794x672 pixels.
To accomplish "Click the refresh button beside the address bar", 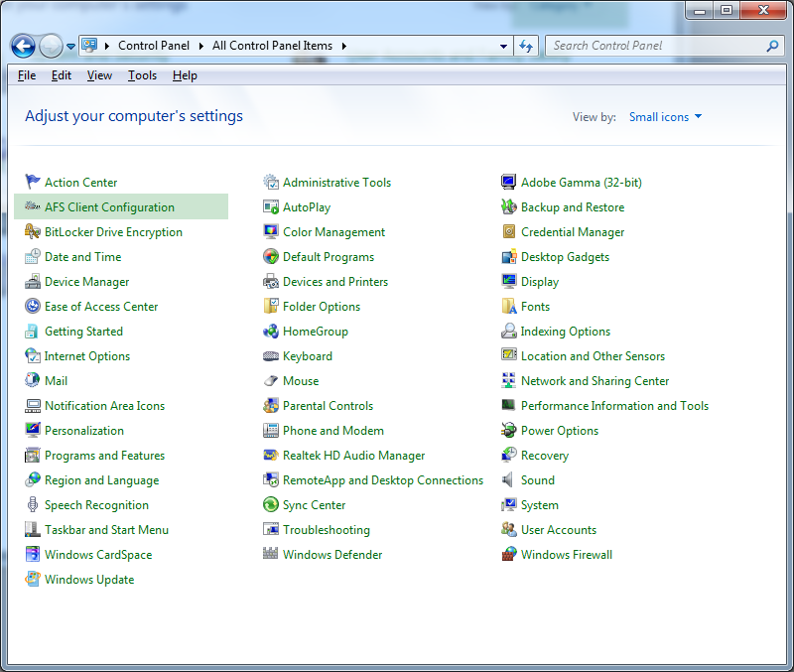I will [526, 46].
